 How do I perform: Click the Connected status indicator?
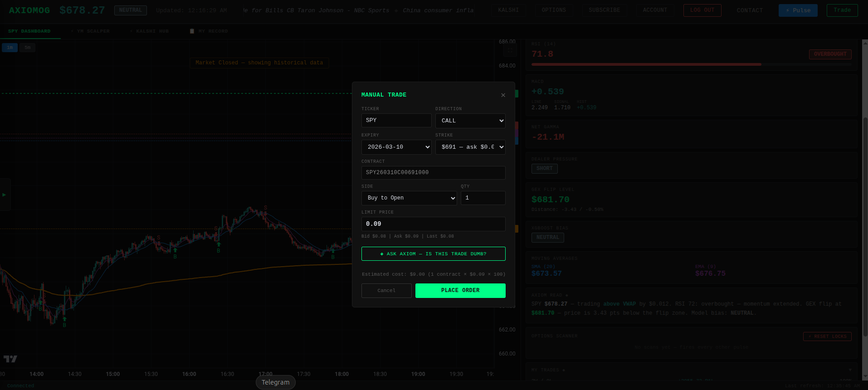pos(20,386)
